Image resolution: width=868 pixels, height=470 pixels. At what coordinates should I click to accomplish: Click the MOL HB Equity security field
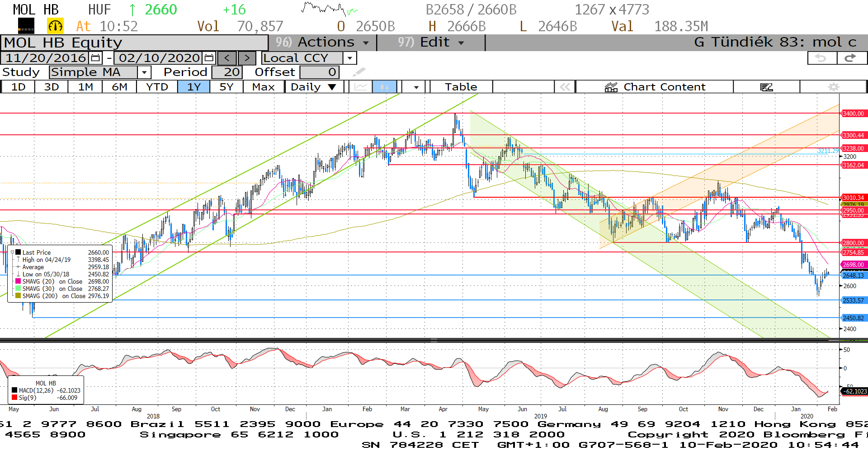[134, 43]
